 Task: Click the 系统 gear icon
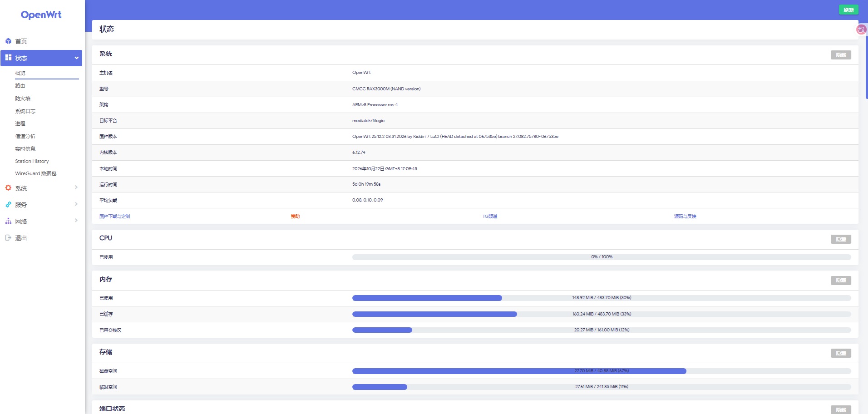coord(8,188)
